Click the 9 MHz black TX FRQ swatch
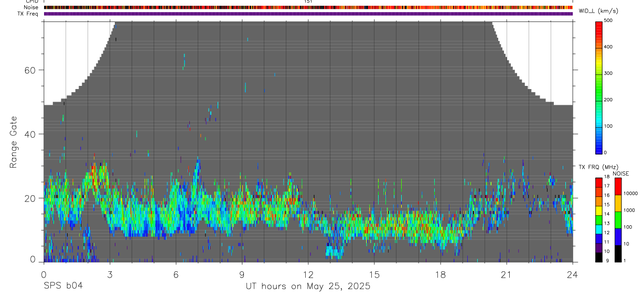Viewport: 644px width, 297px height. (599, 257)
